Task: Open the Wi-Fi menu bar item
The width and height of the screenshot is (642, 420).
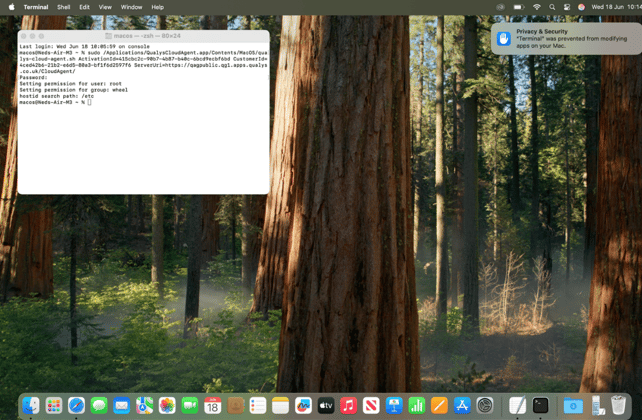Action: (x=537, y=7)
